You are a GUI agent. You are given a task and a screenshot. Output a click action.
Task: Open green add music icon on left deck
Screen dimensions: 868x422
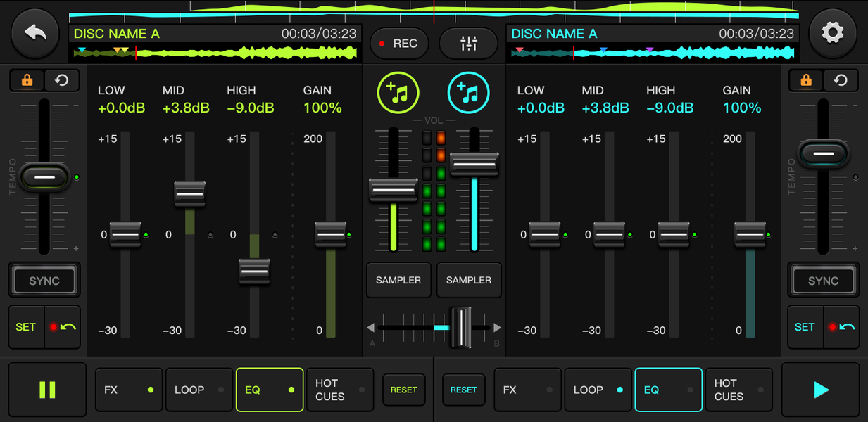pyautogui.click(x=398, y=92)
